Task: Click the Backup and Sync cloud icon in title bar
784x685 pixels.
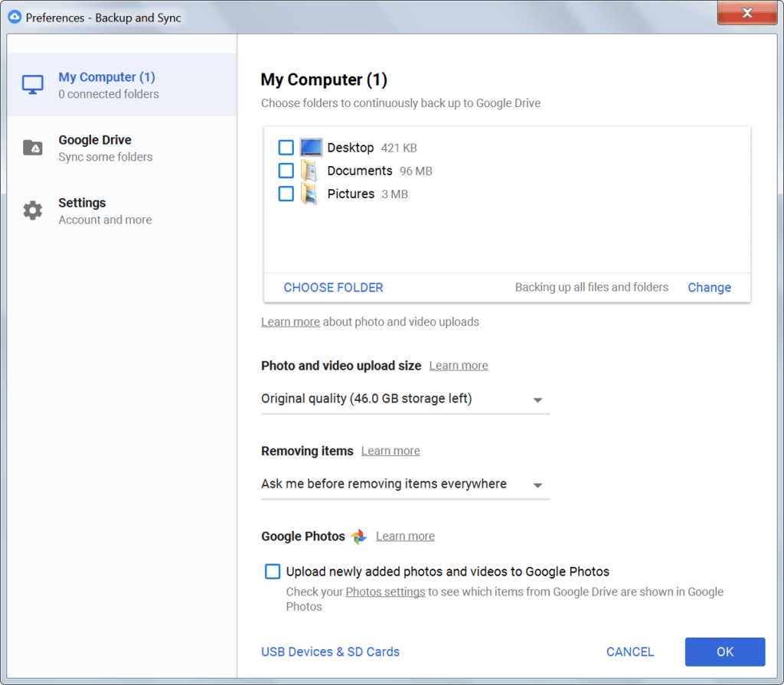Action: [x=15, y=17]
